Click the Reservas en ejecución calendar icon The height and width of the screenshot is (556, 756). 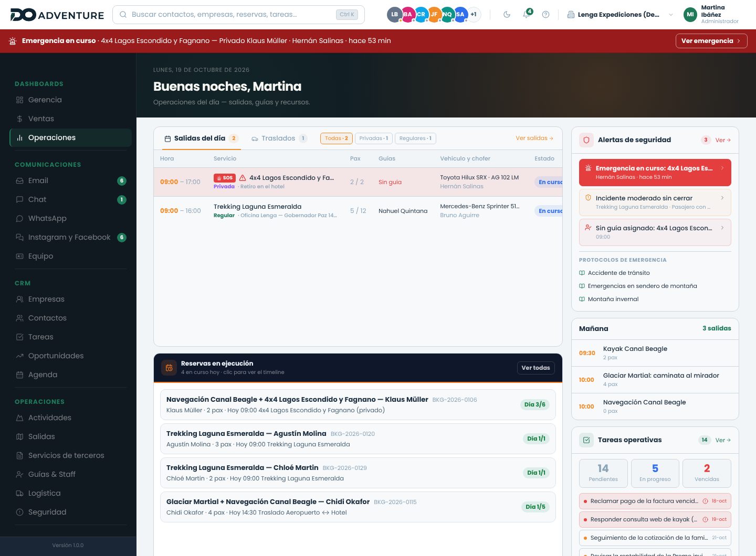coord(169,368)
